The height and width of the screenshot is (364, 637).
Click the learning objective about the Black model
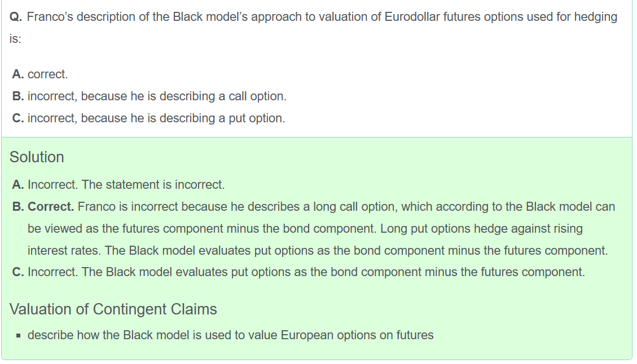pos(230,335)
